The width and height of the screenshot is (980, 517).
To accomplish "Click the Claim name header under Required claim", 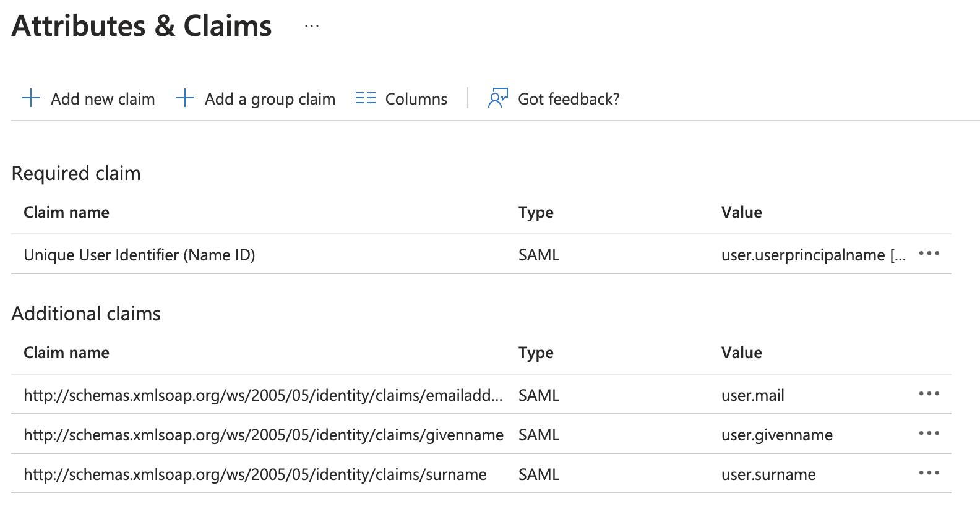I will point(66,212).
